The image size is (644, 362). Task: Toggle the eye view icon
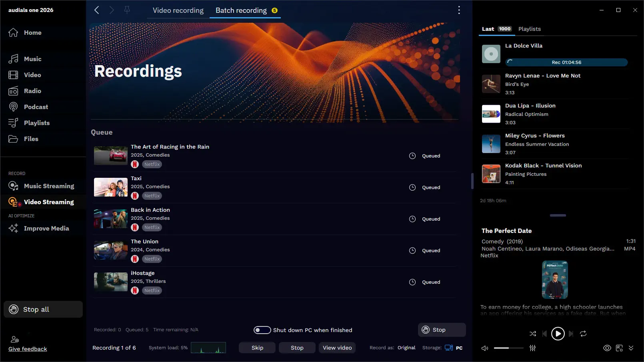[607, 348]
